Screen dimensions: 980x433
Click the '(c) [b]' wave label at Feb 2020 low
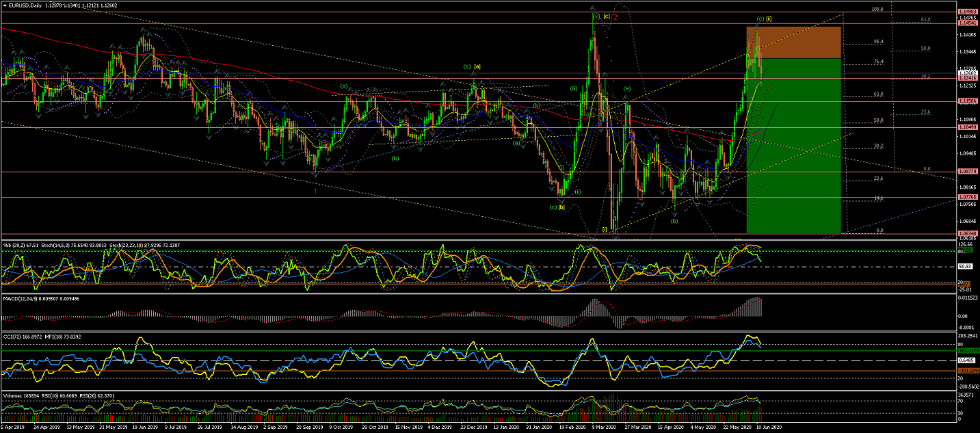pos(557,207)
